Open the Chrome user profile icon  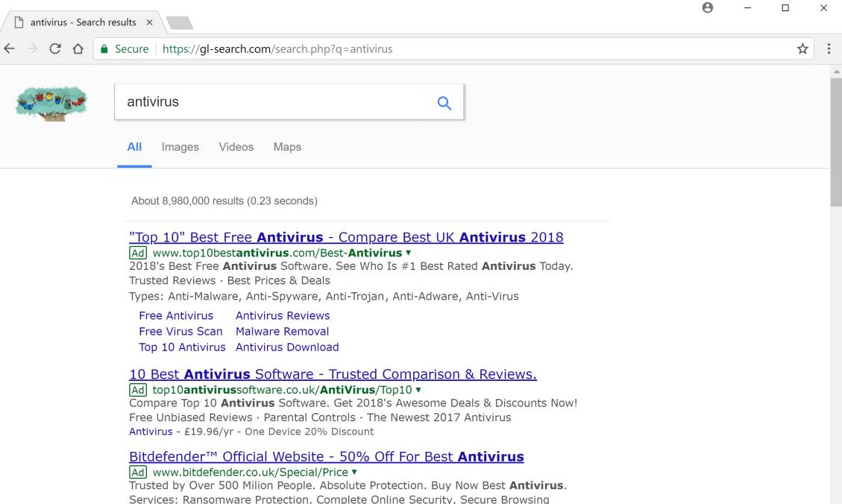[x=708, y=7]
